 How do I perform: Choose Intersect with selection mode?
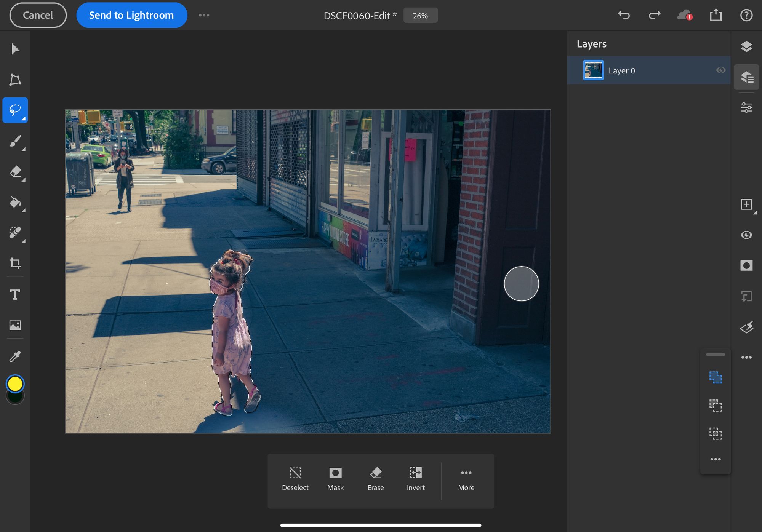716,433
